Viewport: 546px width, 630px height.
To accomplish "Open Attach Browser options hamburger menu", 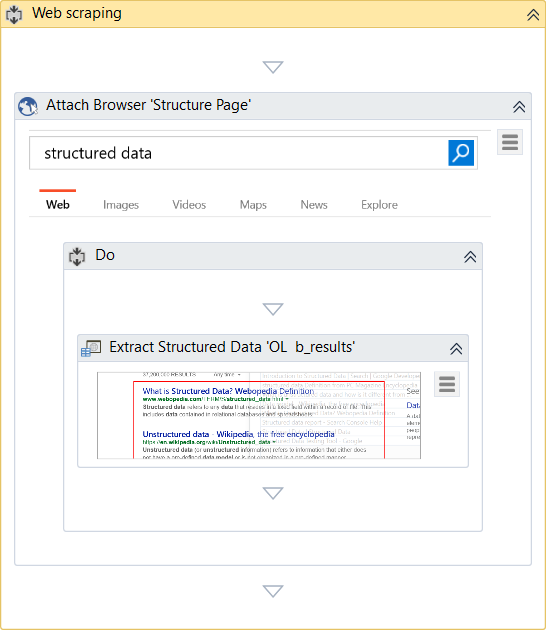I will click(509, 142).
